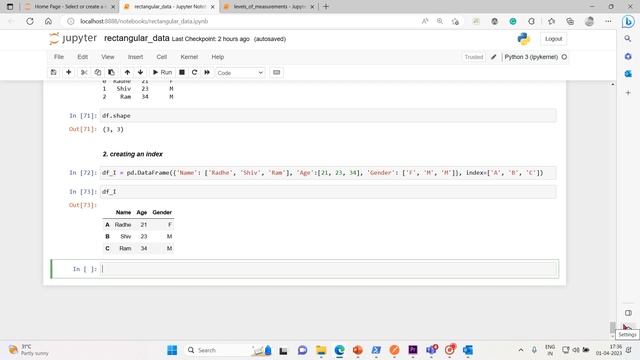
Task: Click the 'Radhe' cell in the output table
Action: (123, 224)
